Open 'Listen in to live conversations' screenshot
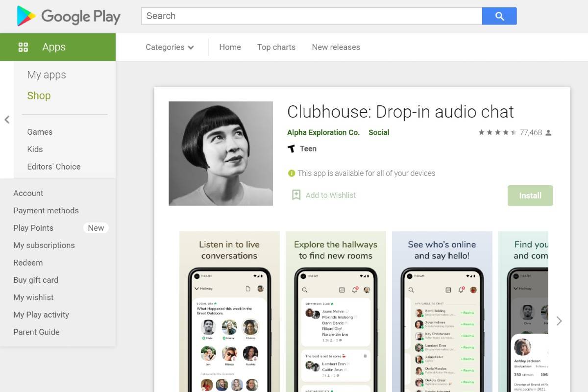The image size is (588, 392). tap(229, 312)
